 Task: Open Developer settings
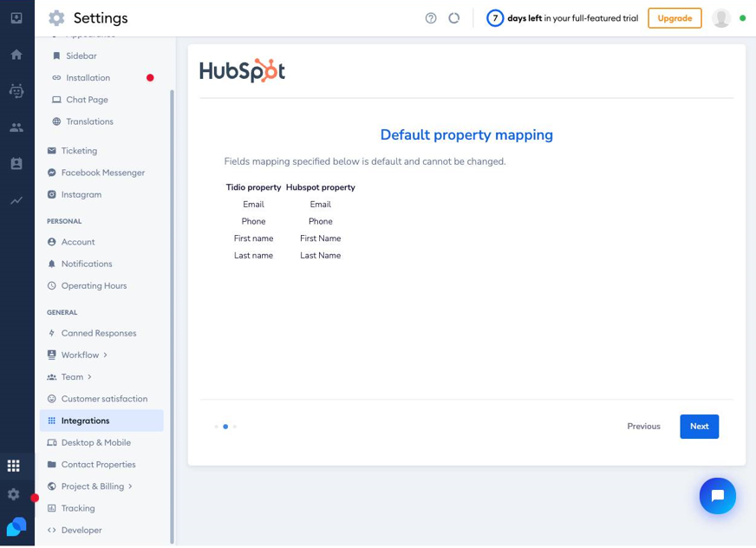[81, 530]
